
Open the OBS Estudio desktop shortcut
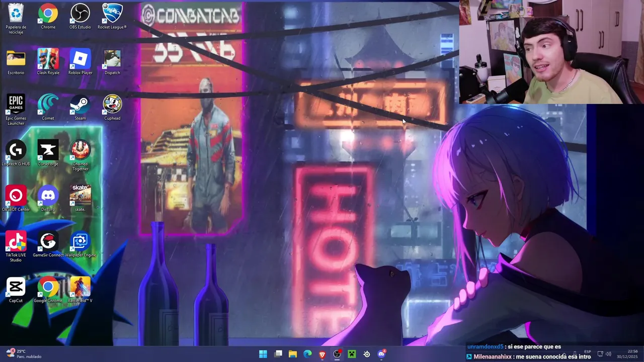pyautogui.click(x=80, y=17)
